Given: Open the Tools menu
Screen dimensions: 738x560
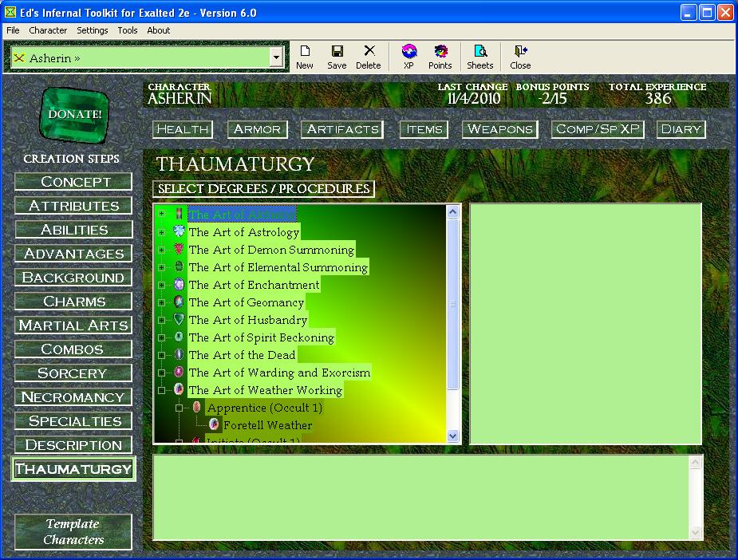Looking at the screenshot, I should coord(128,30).
